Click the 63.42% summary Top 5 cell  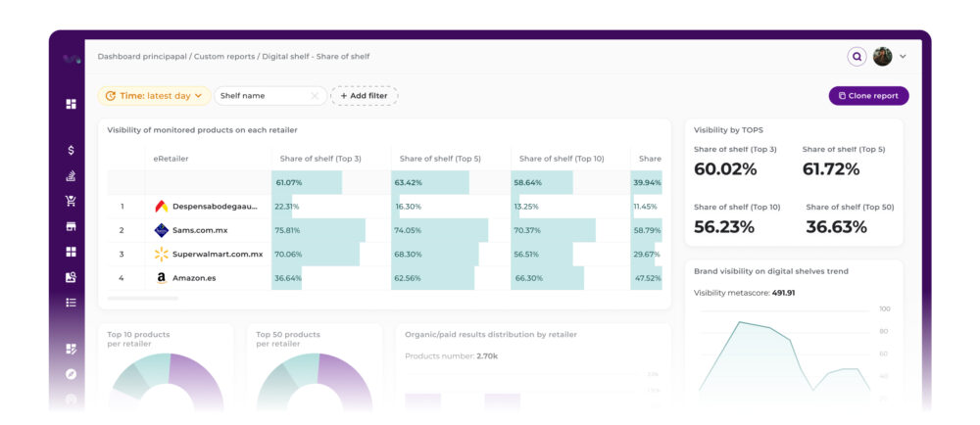[451, 183]
